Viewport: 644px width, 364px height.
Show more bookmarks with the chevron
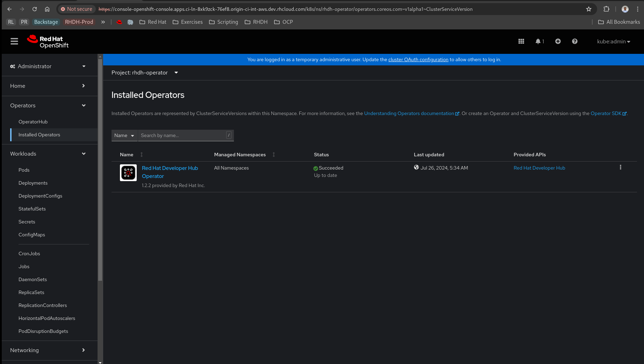pyautogui.click(x=103, y=22)
